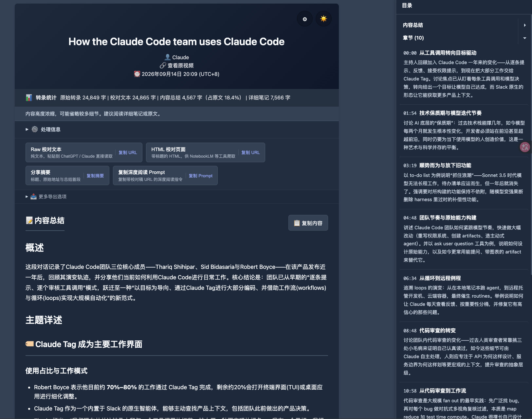Click the HTML 校对页面 card title
This screenshot has height=419, width=532.
(168, 149)
